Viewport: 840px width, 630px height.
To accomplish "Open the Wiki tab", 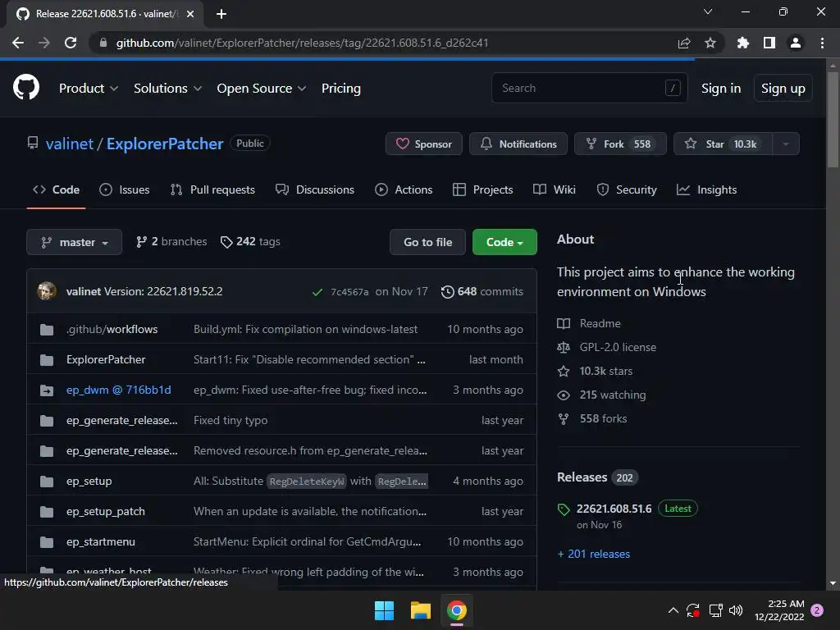I will (555, 189).
